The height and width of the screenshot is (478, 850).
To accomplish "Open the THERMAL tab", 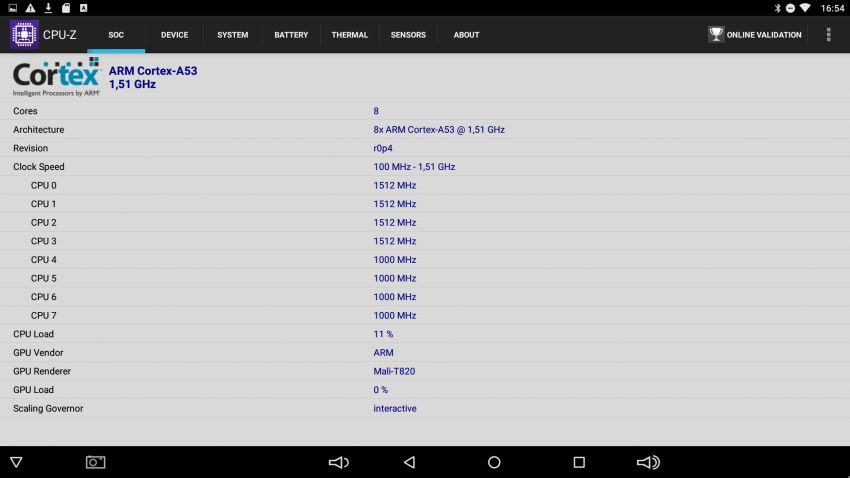I will click(350, 35).
